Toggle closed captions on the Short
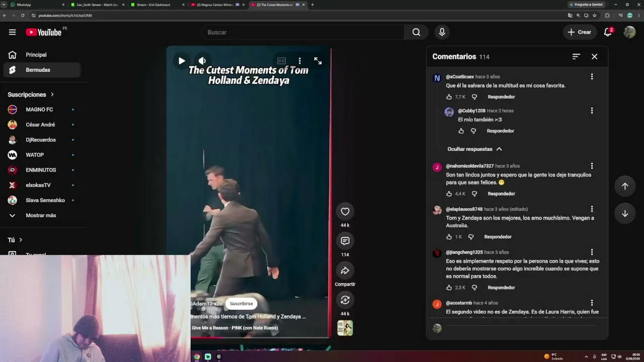Image resolution: width=644 pixels, height=362 pixels. (282, 61)
